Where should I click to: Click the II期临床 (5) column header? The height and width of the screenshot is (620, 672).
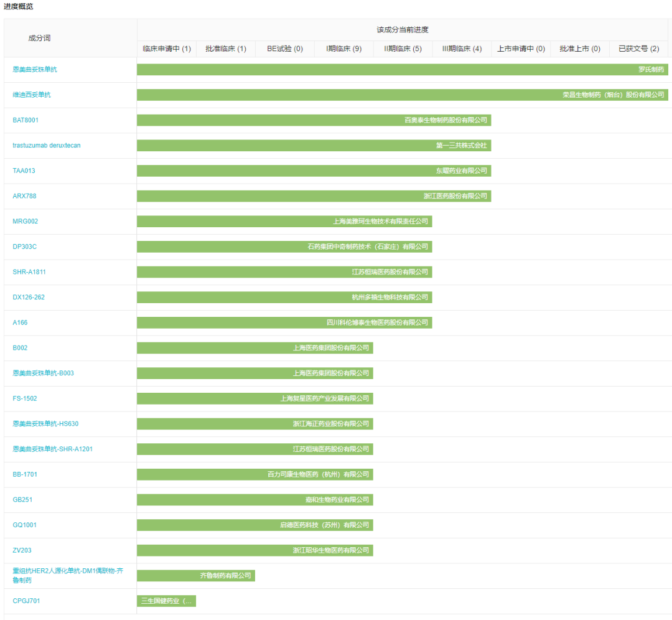click(403, 49)
